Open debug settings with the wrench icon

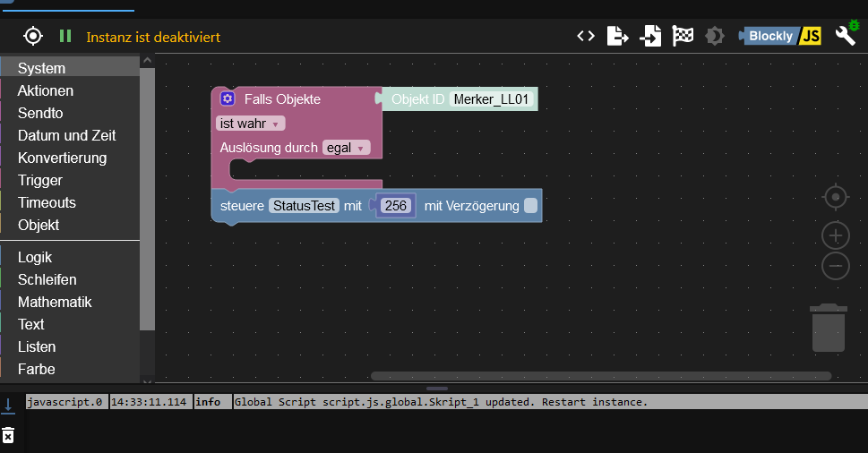click(847, 34)
